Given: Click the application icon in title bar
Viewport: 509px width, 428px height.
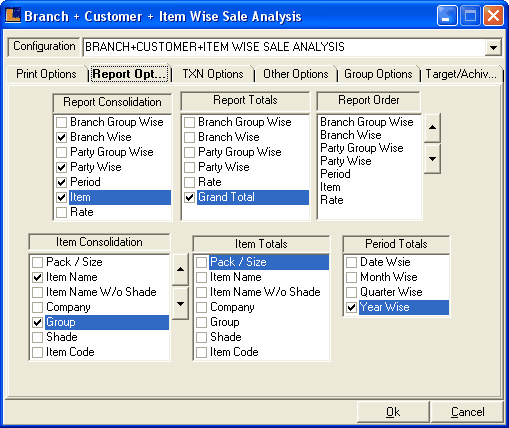Looking at the screenshot, I should pos(13,15).
